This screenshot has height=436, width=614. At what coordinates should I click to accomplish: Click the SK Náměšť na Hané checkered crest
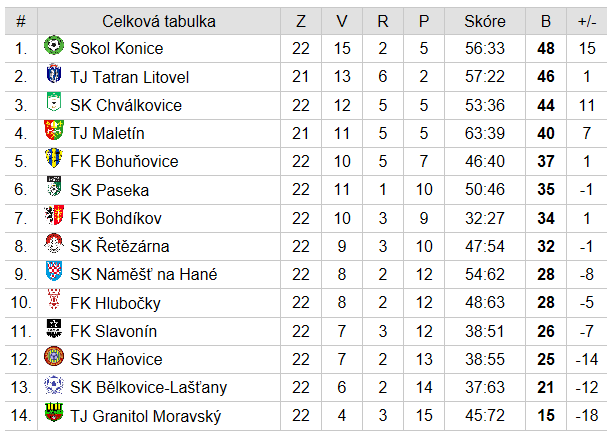[x=54, y=271]
